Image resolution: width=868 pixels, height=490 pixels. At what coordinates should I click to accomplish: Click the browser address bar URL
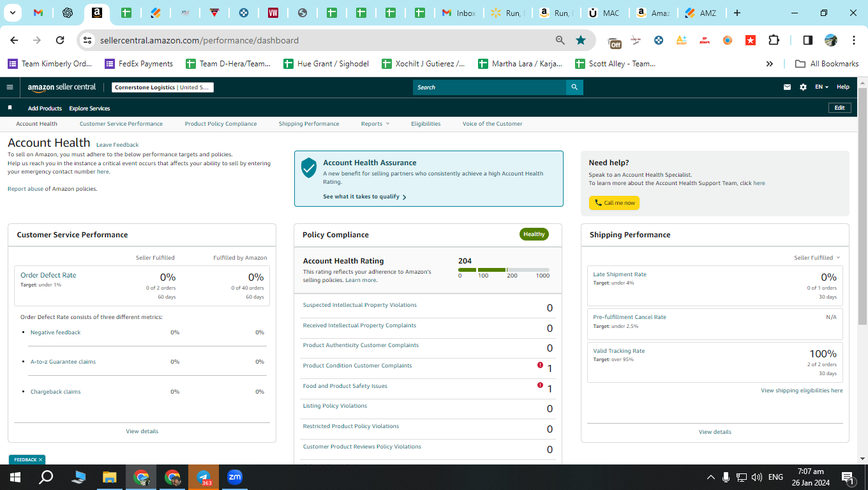pos(199,40)
